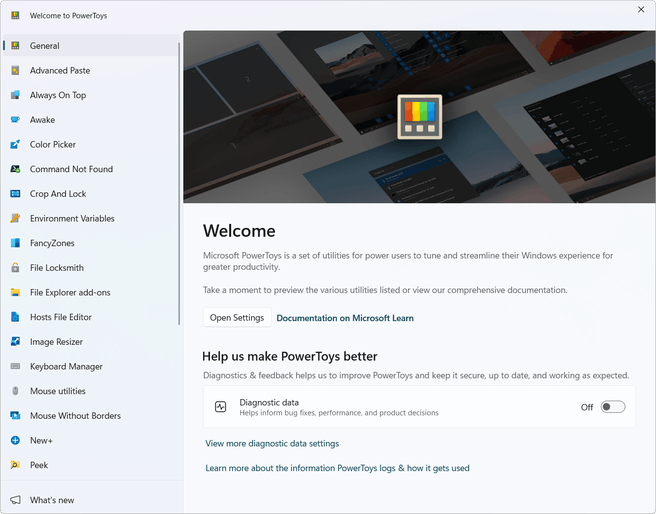
Task: Click the General sidebar icon
Action: click(x=15, y=46)
